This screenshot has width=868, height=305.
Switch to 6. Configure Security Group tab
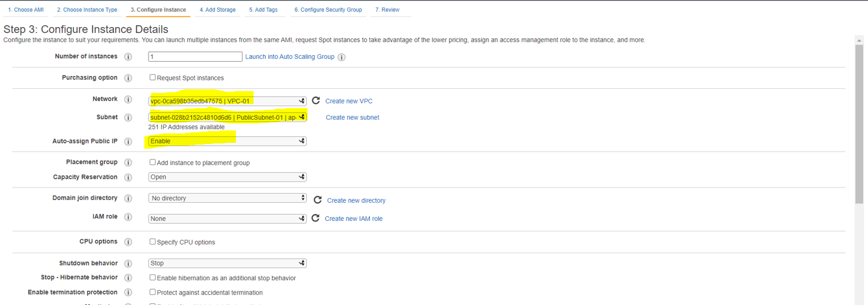[x=328, y=10]
